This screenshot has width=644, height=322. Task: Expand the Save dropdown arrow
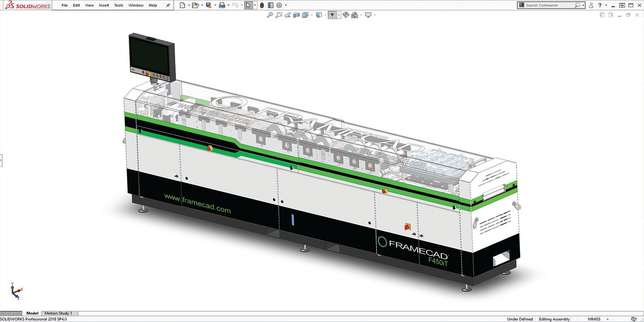pyautogui.click(x=215, y=5)
